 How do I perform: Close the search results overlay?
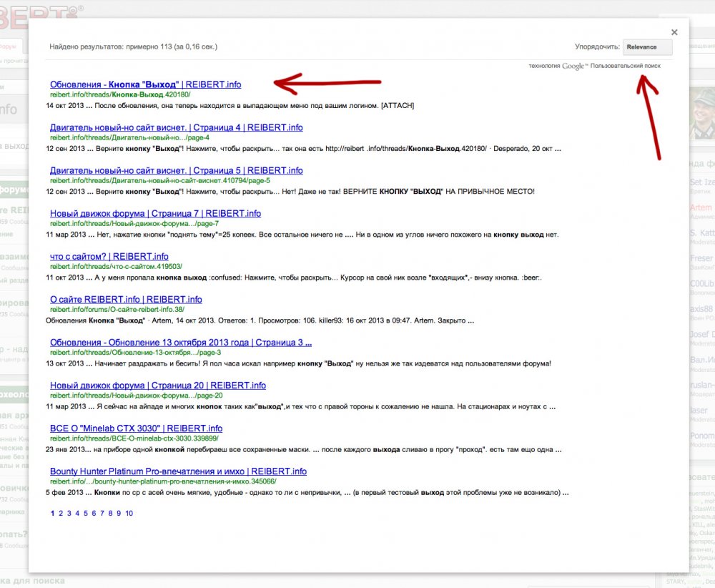pos(674,32)
